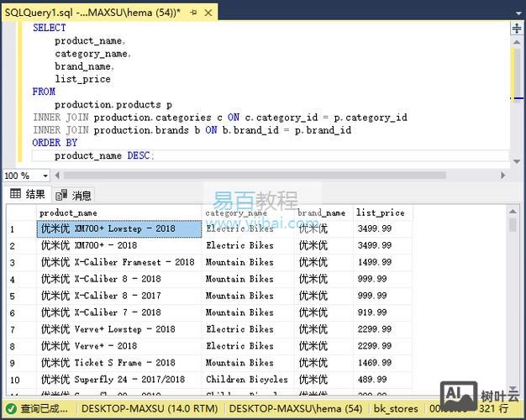The image size is (526, 420).
Task: Select the list_price cell 1469.99
Action: pyautogui.click(x=382, y=363)
